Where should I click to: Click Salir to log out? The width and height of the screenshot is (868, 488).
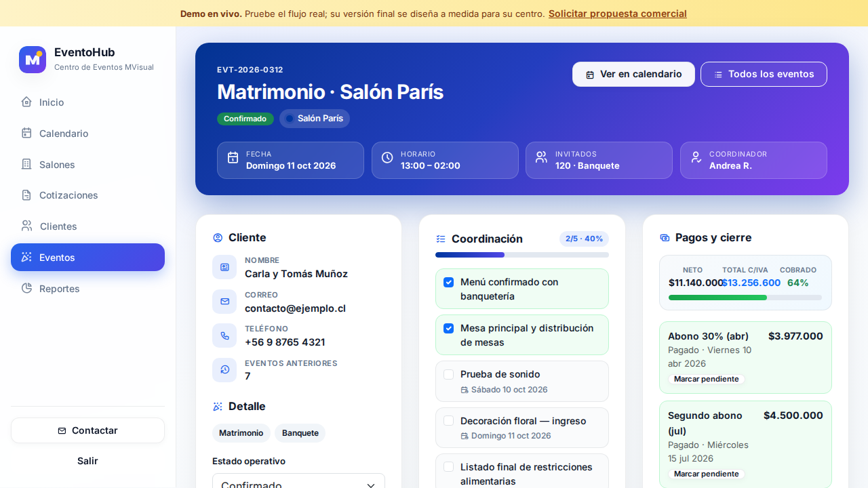pos(87,461)
